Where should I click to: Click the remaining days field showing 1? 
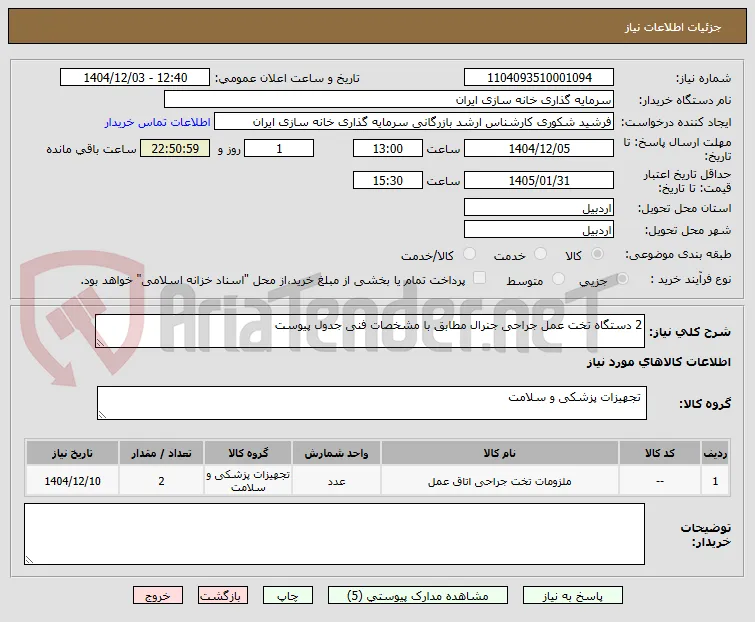coord(279,148)
